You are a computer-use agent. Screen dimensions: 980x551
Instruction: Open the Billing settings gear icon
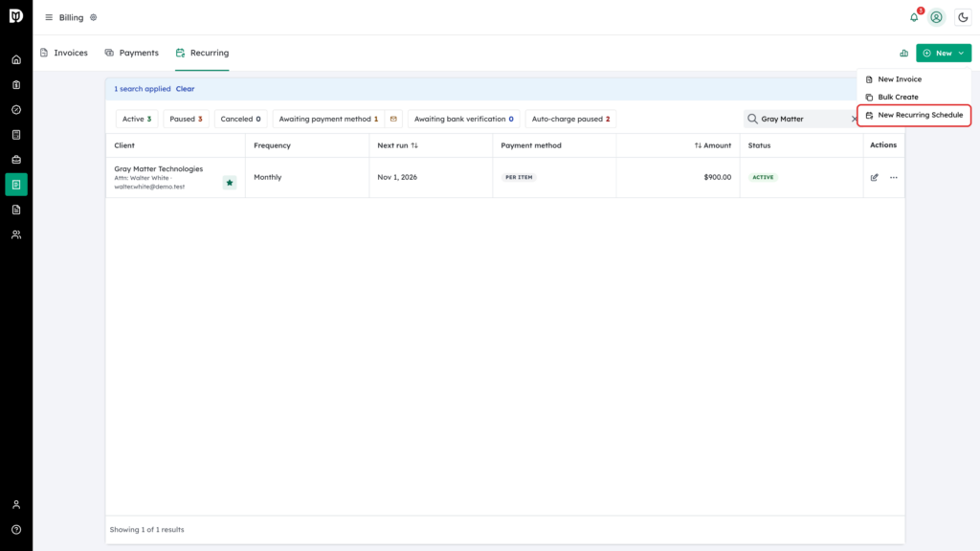point(94,17)
